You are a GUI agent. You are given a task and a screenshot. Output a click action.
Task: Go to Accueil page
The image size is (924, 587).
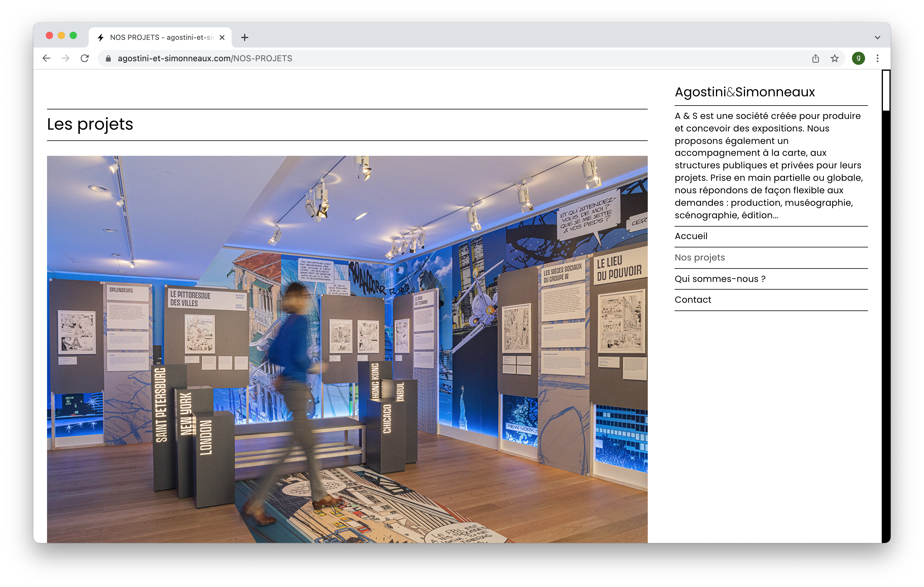click(x=691, y=236)
